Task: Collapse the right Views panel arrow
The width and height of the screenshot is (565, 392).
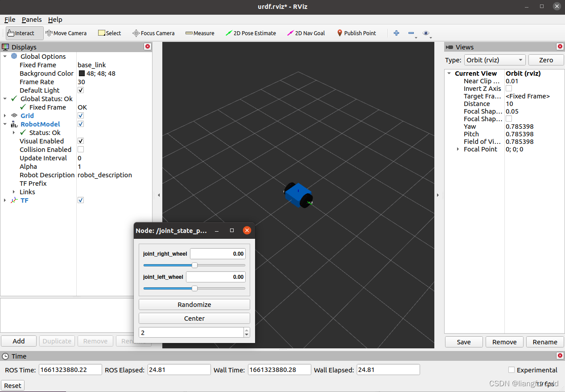Action: pyautogui.click(x=437, y=195)
